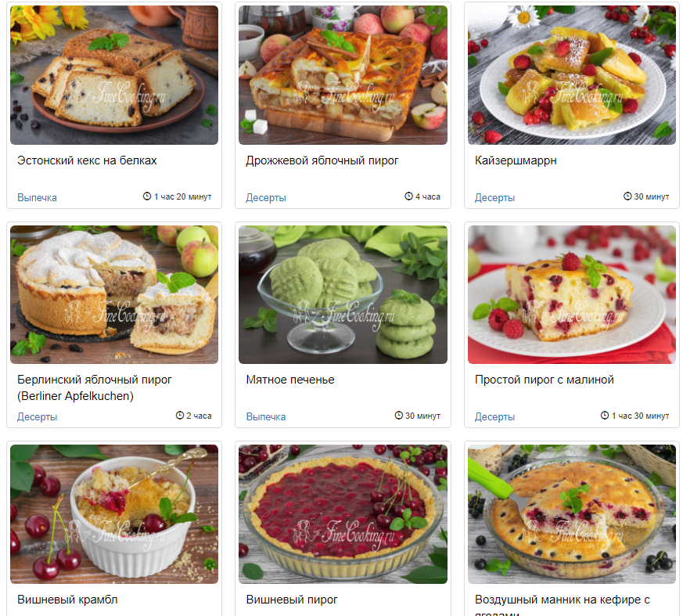Open Простой пирог с малиной title

544,380
